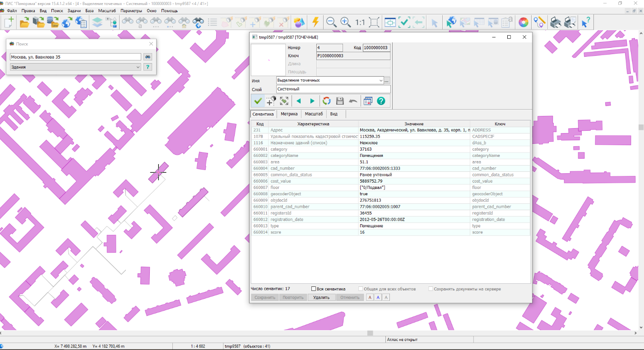Open map from GIS server icon

point(38,22)
